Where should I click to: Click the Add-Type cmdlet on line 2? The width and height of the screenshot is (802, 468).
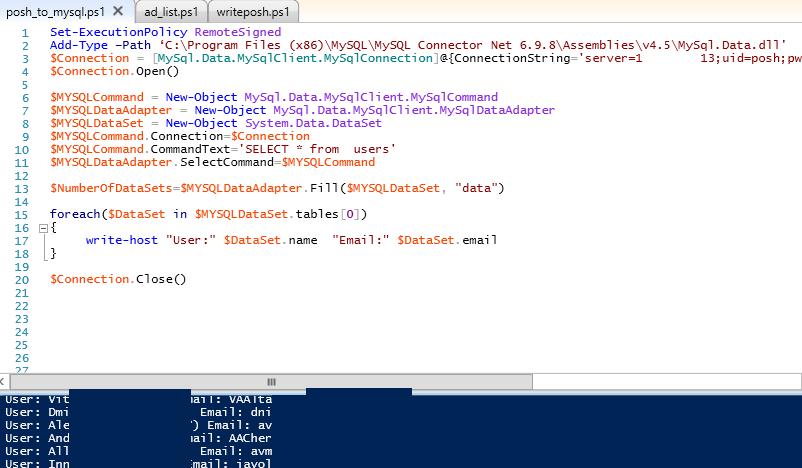pyautogui.click(x=74, y=46)
